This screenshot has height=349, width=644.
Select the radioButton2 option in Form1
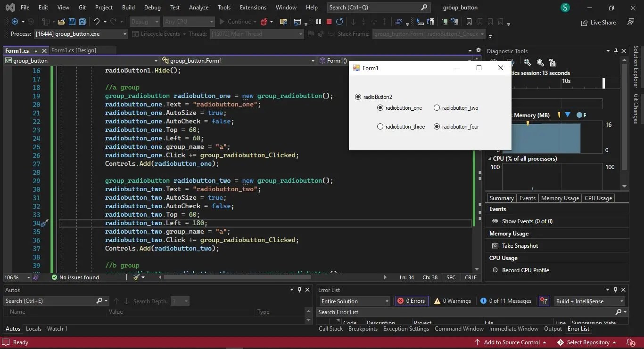coord(358,97)
